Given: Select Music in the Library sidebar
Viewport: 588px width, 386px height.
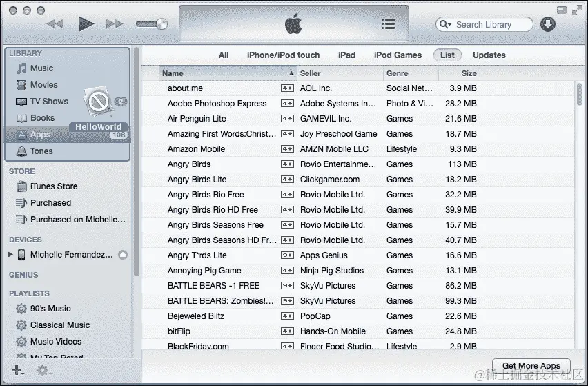Looking at the screenshot, I should point(68,68).
